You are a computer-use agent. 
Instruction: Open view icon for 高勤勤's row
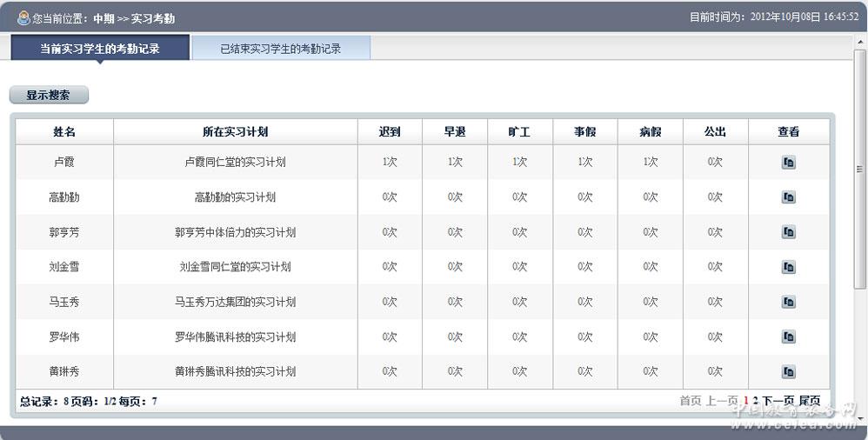788,197
